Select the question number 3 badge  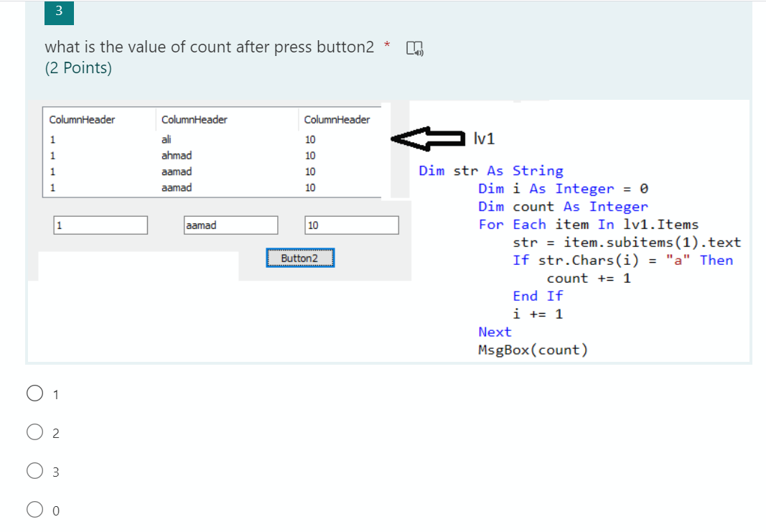[59, 12]
